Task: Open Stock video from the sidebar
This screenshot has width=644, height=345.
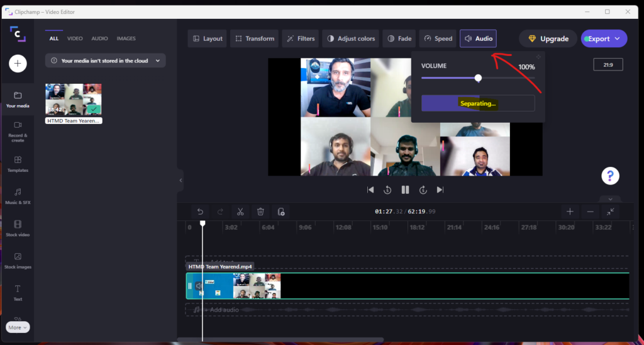Action: 18,228
